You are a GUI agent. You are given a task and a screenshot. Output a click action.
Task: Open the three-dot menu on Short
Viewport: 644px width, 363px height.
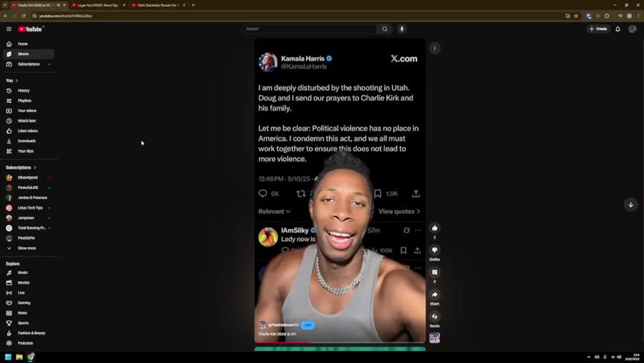click(x=434, y=48)
